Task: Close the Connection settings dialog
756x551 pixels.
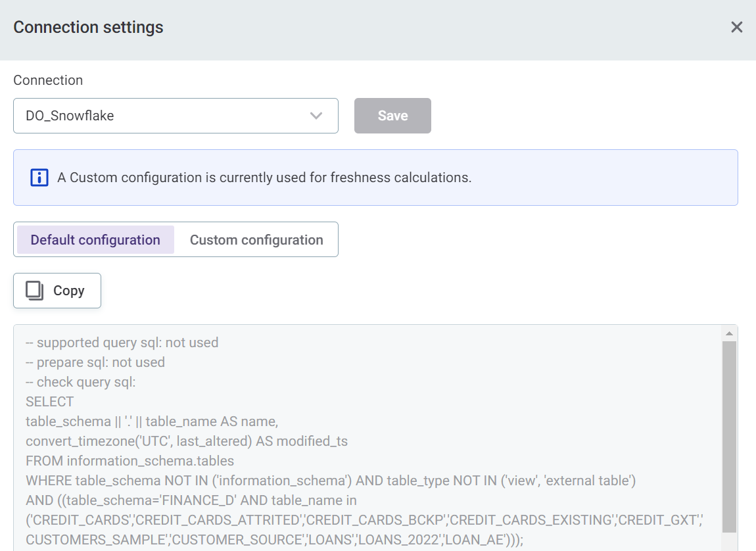Action: coord(736,27)
